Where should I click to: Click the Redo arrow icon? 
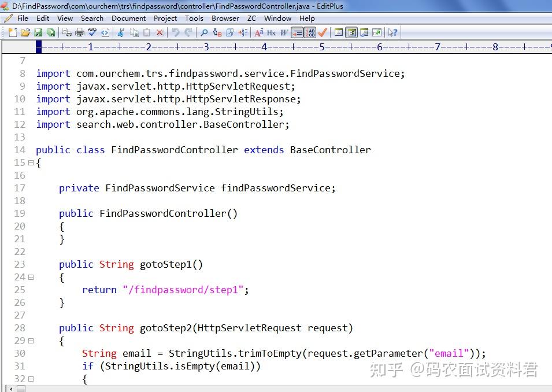point(188,32)
